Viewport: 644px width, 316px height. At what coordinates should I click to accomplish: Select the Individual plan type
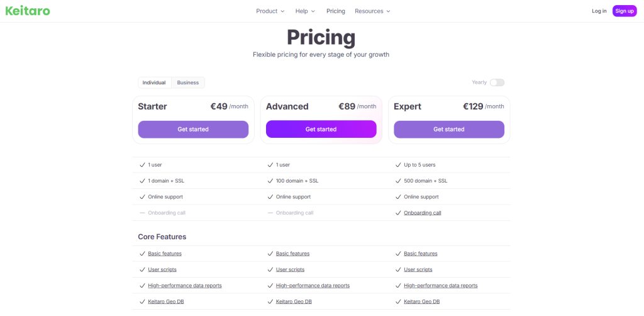tap(154, 82)
